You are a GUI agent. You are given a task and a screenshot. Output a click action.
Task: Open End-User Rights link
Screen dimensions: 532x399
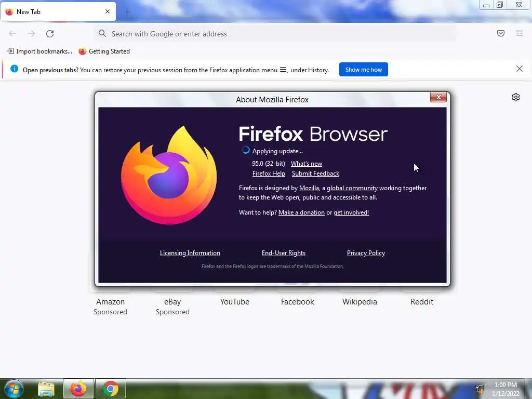[284, 253]
